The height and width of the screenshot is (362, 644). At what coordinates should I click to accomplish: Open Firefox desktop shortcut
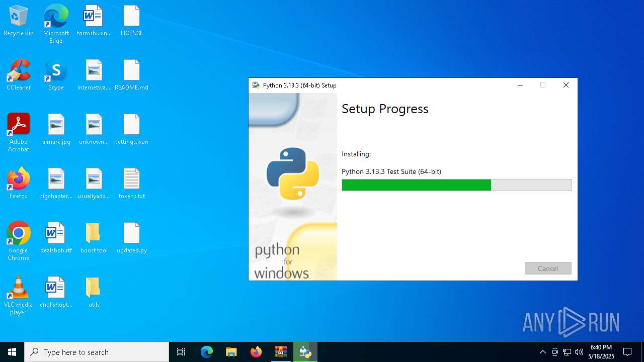19,184
